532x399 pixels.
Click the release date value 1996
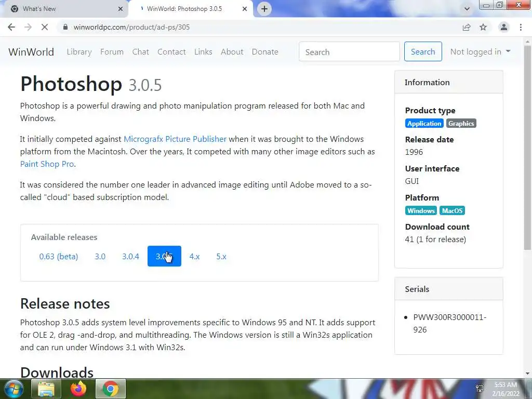click(x=414, y=152)
